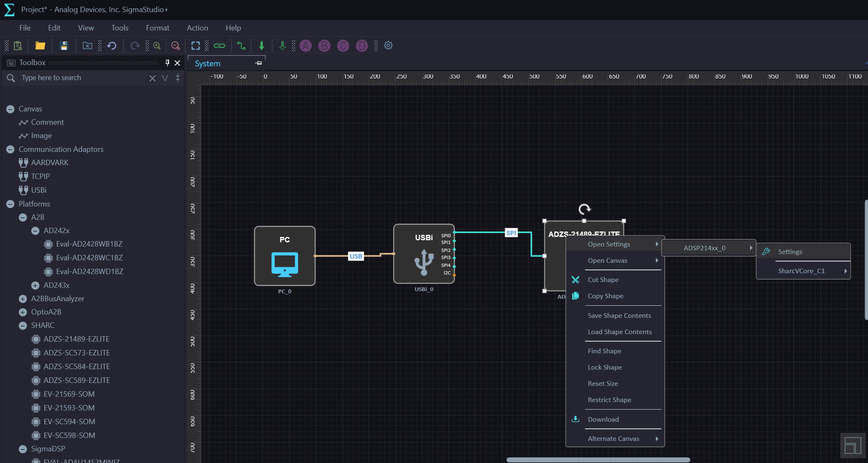The width and height of the screenshot is (868, 463).
Task: Collapse the SHARC tree node
Action: (23, 325)
